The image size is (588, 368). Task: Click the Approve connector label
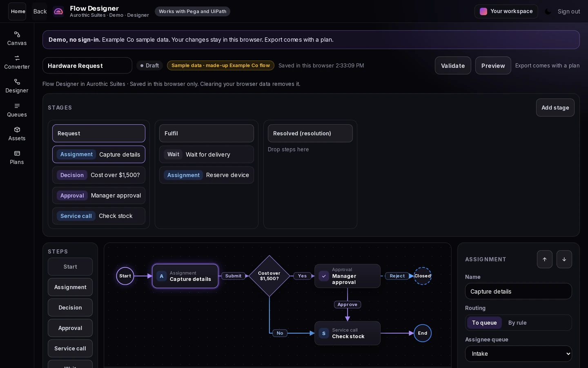(x=347, y=305)
